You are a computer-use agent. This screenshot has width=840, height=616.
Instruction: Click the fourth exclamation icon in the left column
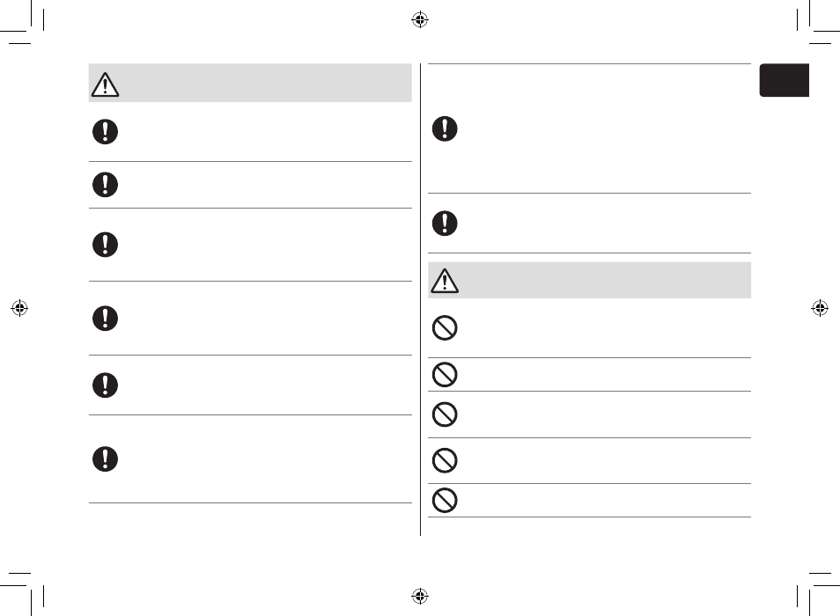click(105, 319)
